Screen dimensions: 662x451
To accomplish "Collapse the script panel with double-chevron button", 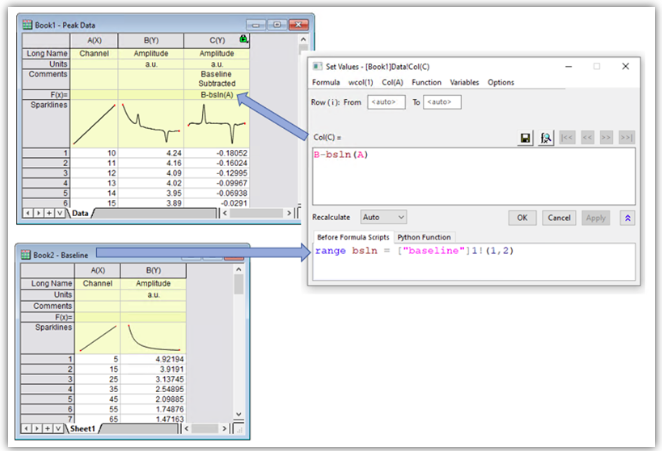I will pos(627,218).
